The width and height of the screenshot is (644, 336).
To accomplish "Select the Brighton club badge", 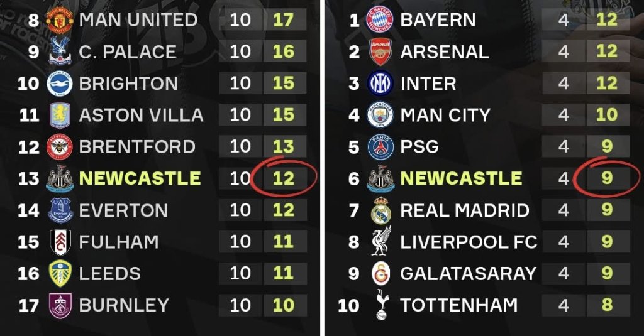I will click(x=60, y=84).
